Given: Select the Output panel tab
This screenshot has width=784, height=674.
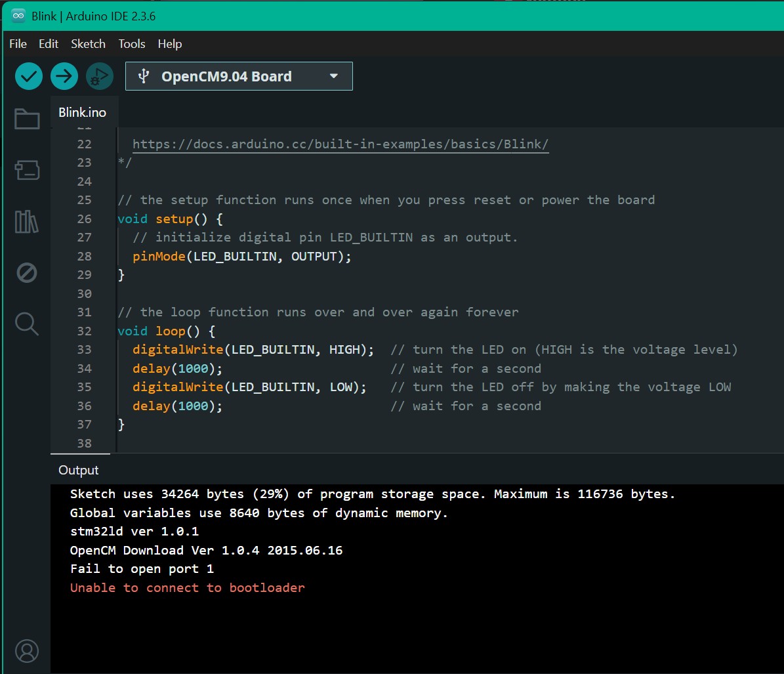Looking at the screenshot, I should (79, 470).
